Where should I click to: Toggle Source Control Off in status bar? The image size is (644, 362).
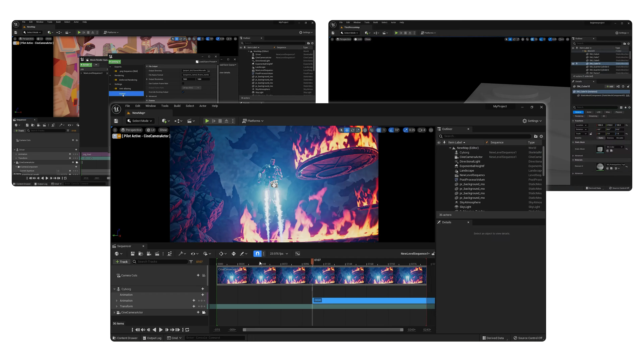pyautogui.click(x=528, y=338)
